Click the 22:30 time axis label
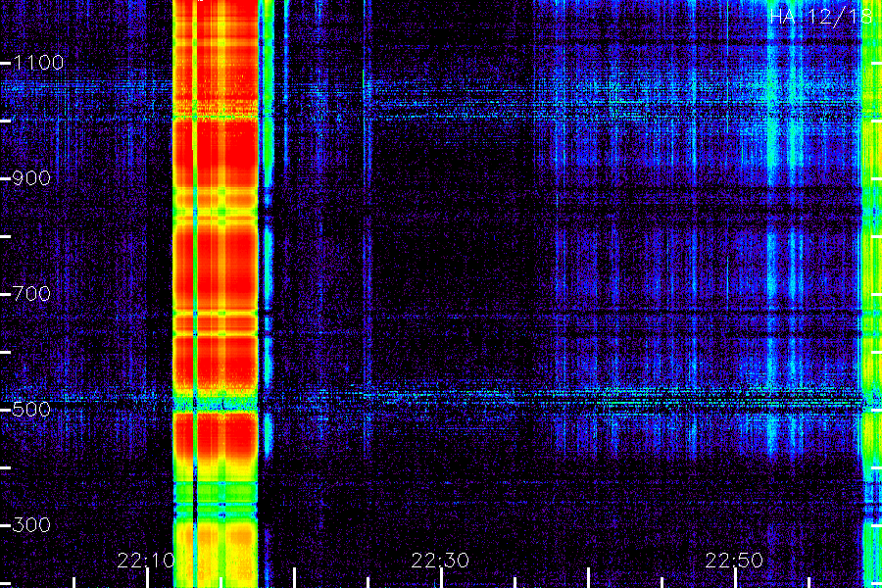Viewport: 882px width, 588px height. pyautogui.click(x=440, y=561)
